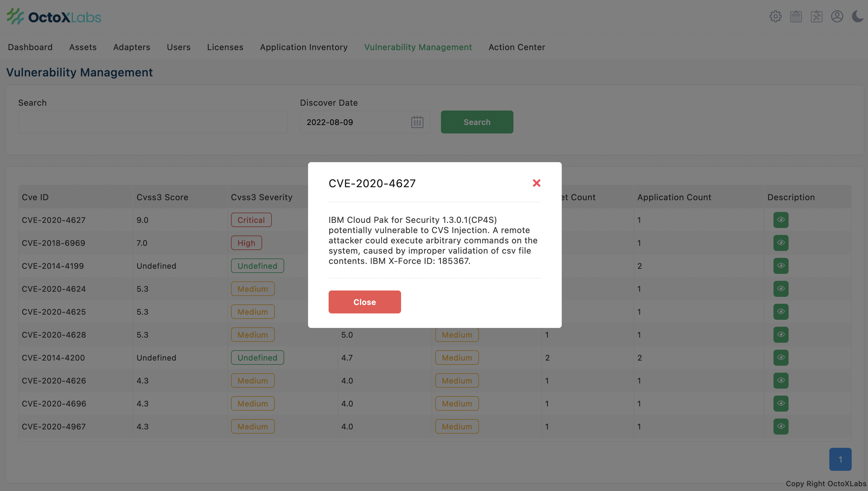View description for CVE-2020-4696
Screen dimensions: 868x491
pos(781,403)
